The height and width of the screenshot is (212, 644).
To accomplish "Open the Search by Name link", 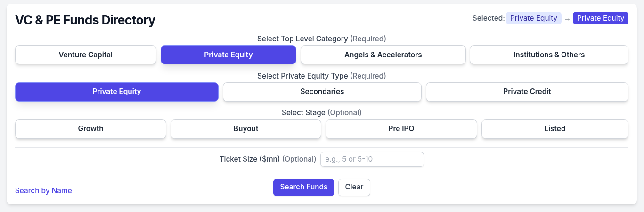I will coord(43,190).
